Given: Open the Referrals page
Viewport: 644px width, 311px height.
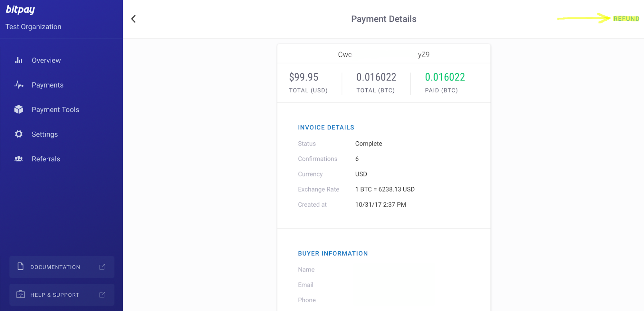Looking at the screenshot, I should 46,159.
